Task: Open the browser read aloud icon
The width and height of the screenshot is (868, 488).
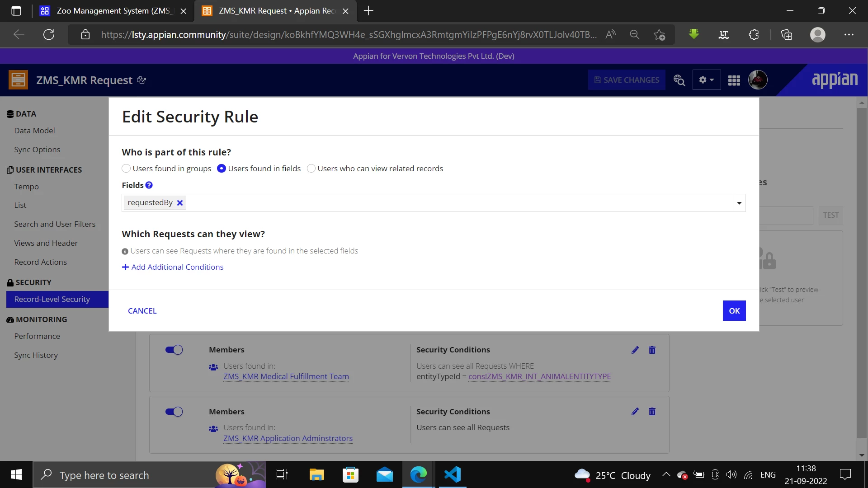Action: click(x=610, y=35)
